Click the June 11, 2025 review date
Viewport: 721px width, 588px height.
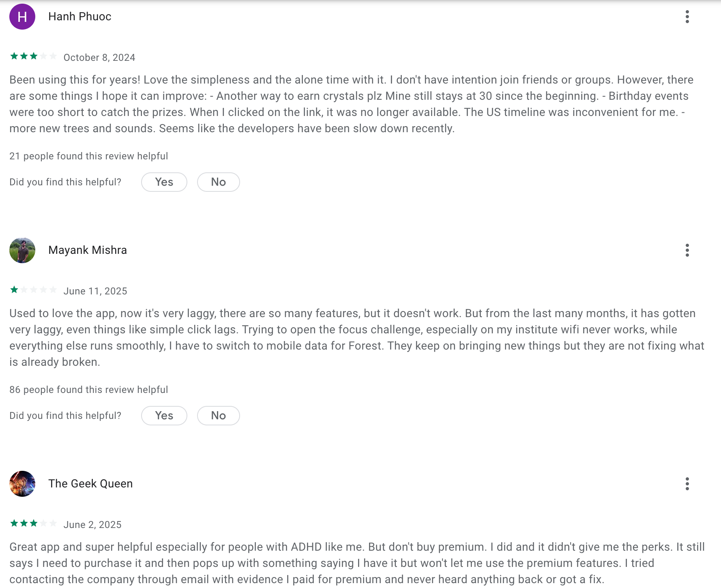coord(95,291)
